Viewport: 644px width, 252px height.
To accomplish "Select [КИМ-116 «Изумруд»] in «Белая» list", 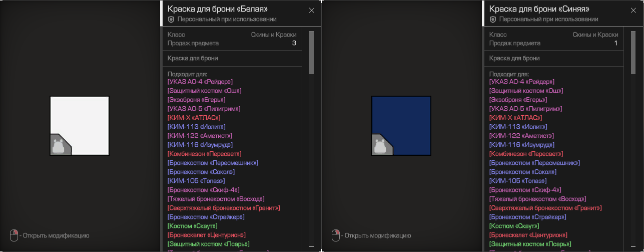I will pos(200,145).
